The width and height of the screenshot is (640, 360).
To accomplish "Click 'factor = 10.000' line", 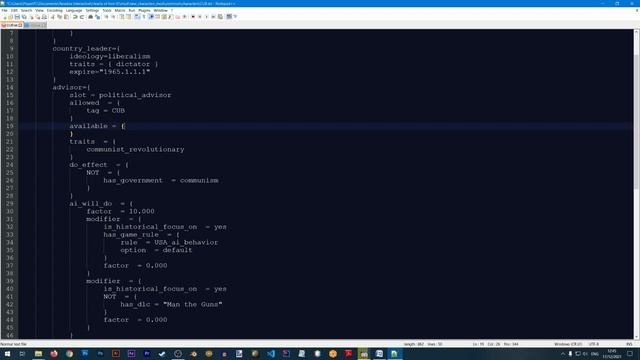I will coord(120,211).
